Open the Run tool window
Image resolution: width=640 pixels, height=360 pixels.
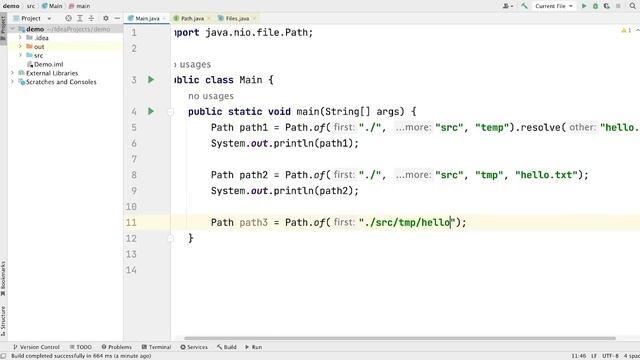(254, 347)
